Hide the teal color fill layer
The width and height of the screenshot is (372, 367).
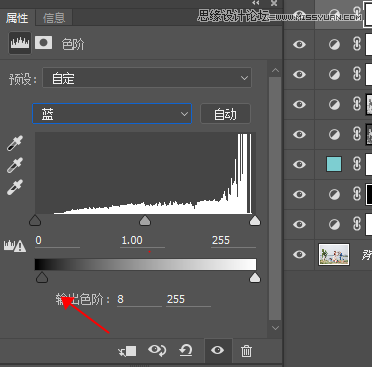pyautogui.click(x=299, y=164)
